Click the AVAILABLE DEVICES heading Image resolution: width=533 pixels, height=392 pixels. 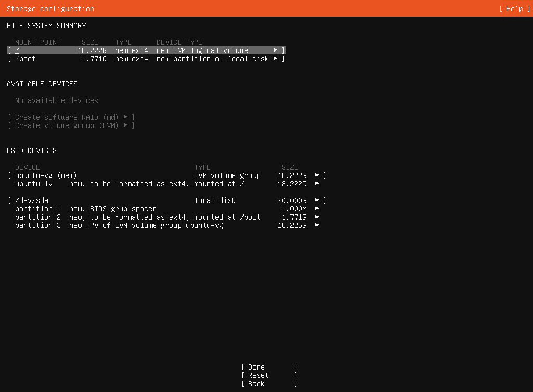tap(42, 84)
